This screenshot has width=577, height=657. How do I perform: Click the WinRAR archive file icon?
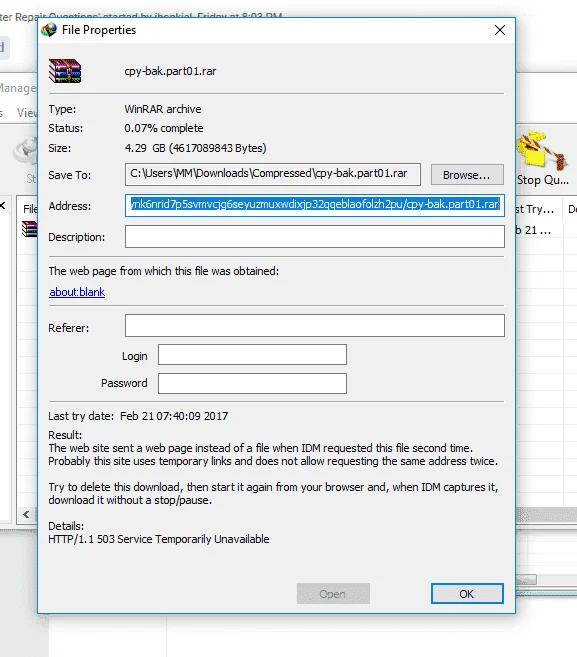pos(65,71)
